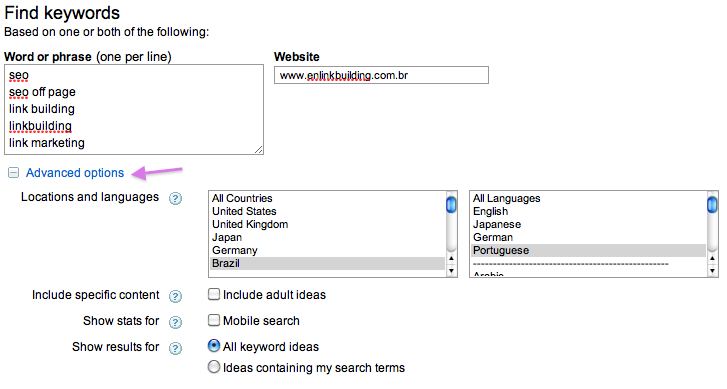727x389 pixels.
Task: Click countries list scroll down arrow
Action: [x=451, y=271]
